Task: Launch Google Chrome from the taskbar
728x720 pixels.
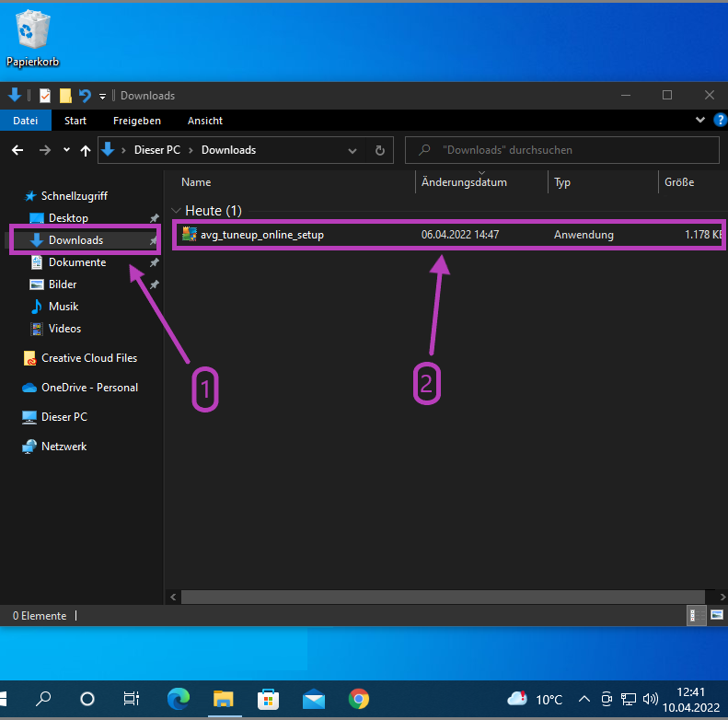Action: click(358, 699)
